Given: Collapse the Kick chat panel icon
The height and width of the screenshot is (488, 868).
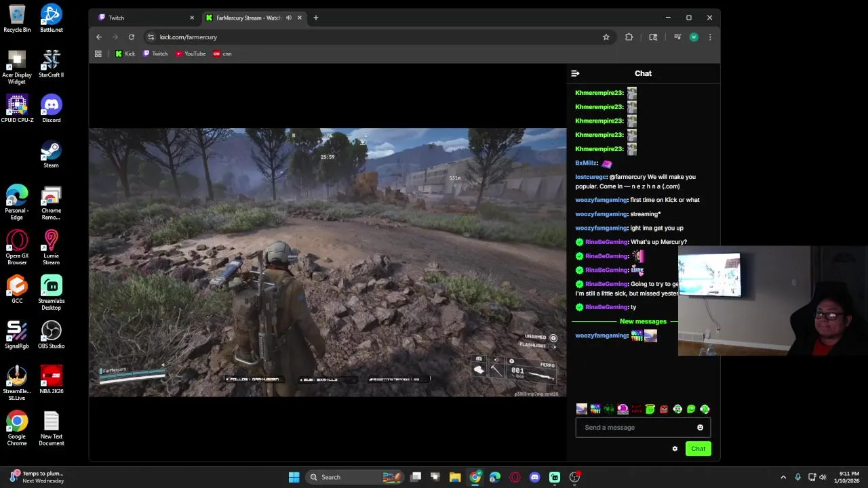Looking at the screenshot, I should click(x=575, y=73).
